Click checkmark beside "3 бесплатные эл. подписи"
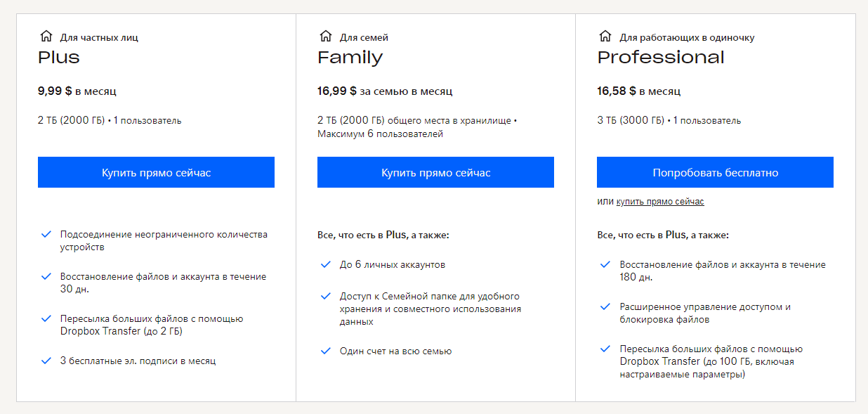The image size is (868, 414). click(46, 361)
